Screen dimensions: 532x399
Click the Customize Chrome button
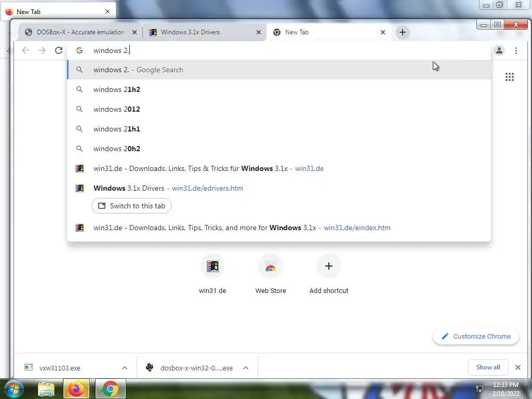coord(476,337)
